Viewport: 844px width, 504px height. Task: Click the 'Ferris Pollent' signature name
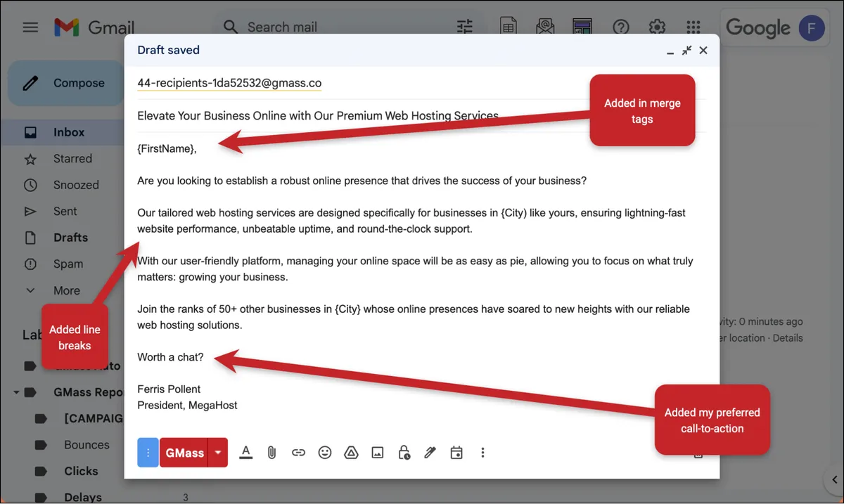(x=169, y=389)
